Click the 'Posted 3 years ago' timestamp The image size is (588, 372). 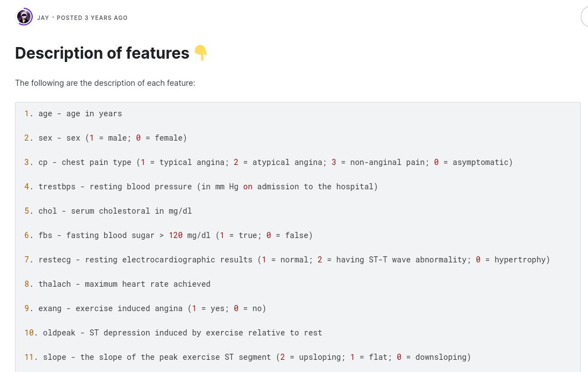coord(92,18)
